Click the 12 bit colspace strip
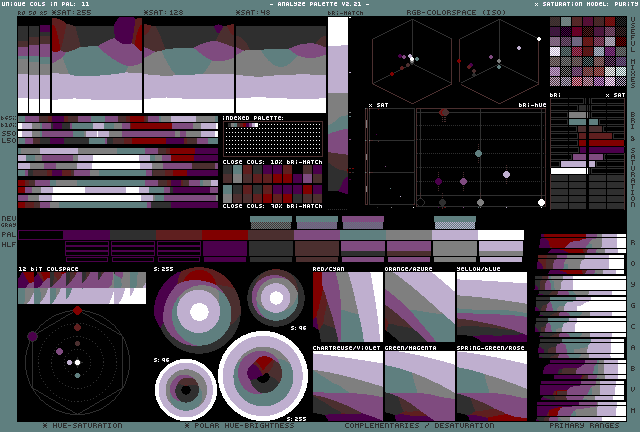This screenshot has width=640, height=432. [x=82, y=288]
